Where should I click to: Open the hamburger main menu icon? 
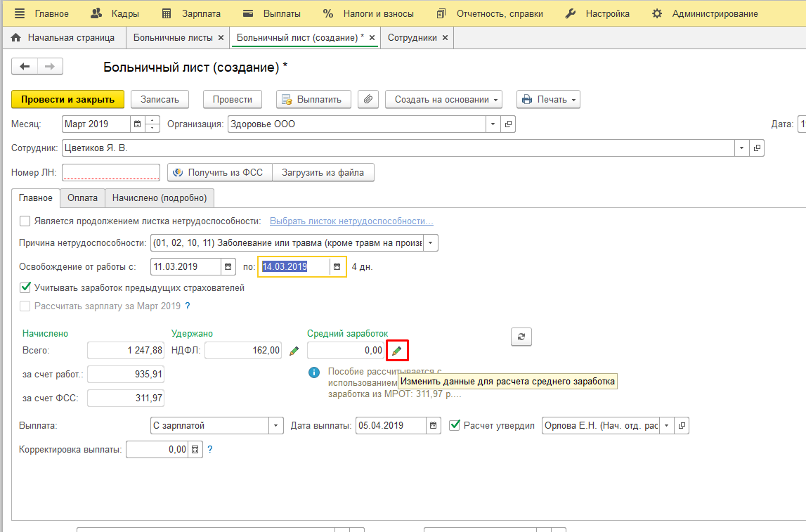point(20,13)
